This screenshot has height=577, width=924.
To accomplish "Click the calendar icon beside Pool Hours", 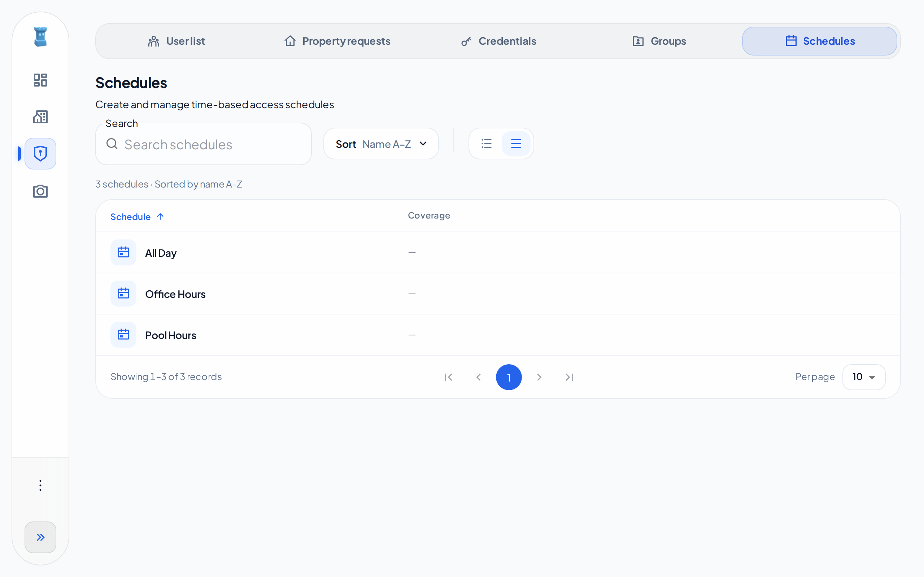I will coord(123,335).
